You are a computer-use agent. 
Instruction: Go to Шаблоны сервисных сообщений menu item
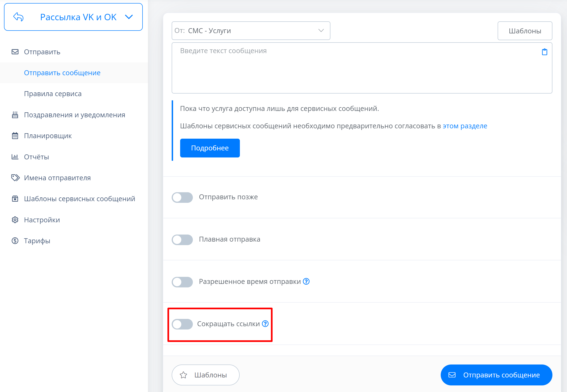(x=79, y=199)
